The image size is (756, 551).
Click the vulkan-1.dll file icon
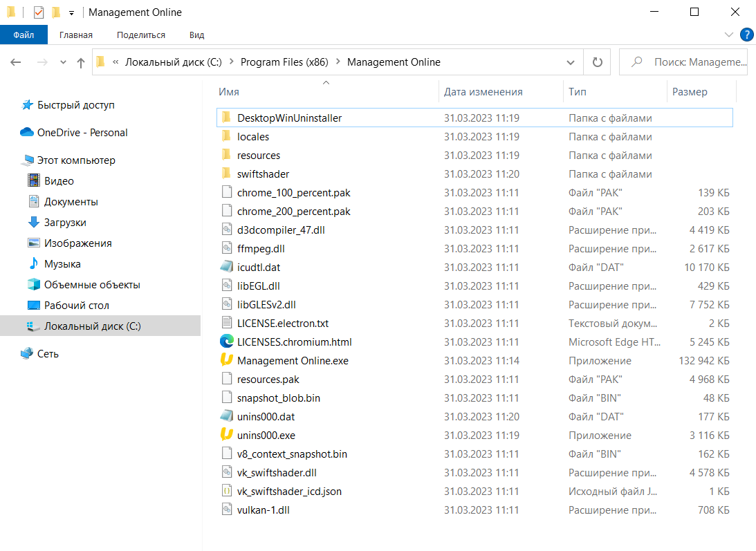227,510
